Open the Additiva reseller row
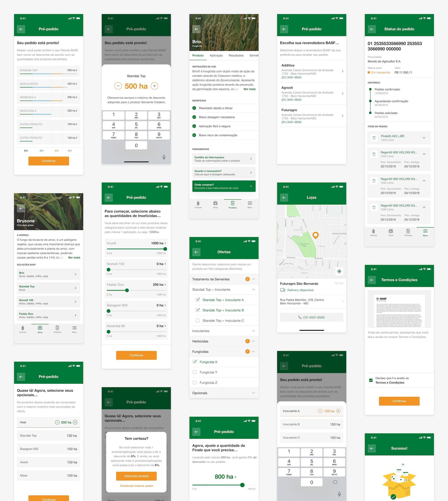This screenshot has width=448, height=501. click(312, 71)
